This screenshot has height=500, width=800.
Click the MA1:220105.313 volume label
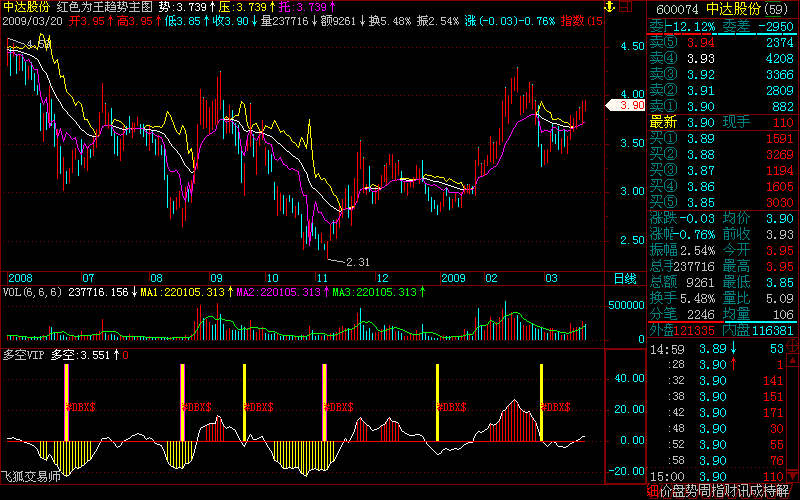[183, 292]
